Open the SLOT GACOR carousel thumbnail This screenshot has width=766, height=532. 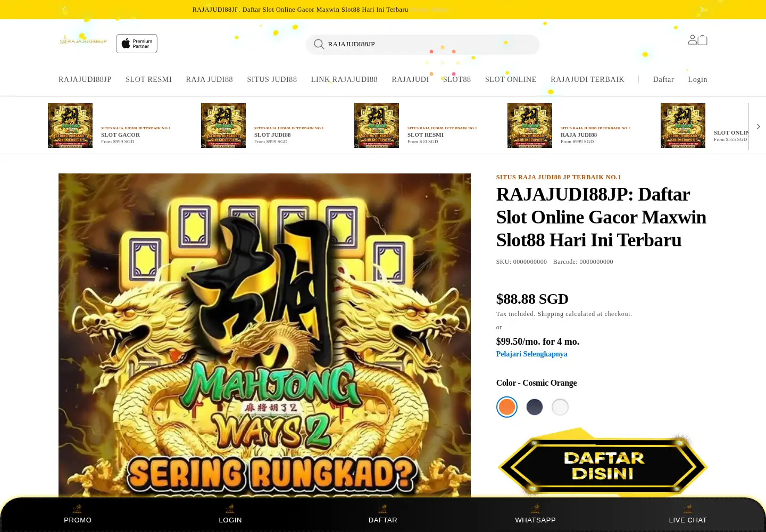(70, 126)
